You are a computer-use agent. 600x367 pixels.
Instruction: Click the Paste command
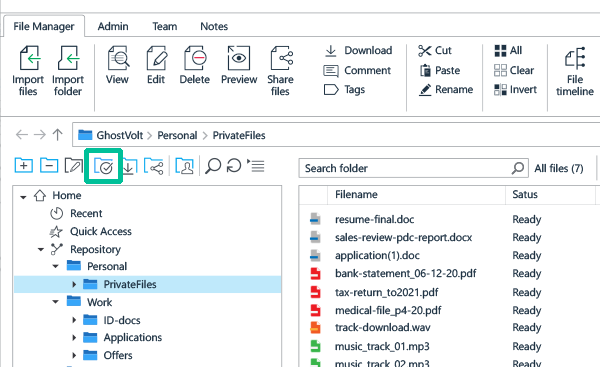440,70
